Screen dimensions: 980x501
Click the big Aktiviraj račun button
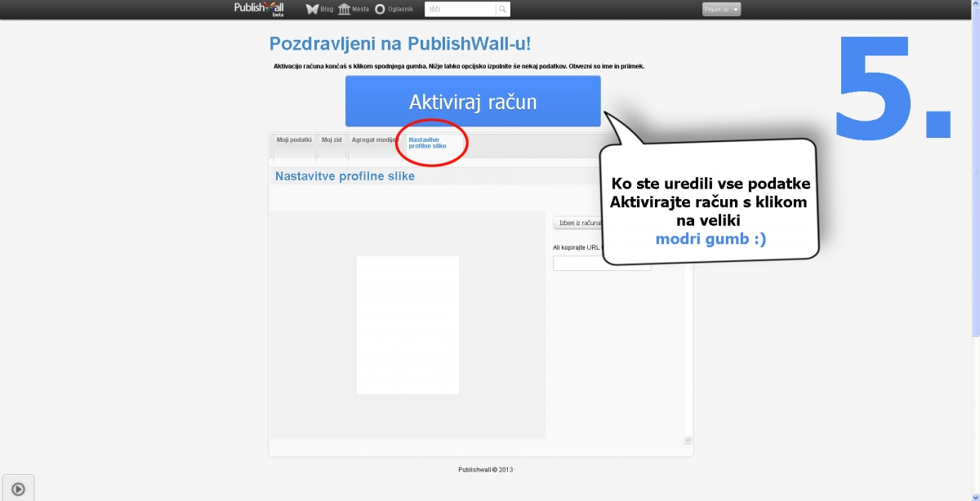pos(473,102)
